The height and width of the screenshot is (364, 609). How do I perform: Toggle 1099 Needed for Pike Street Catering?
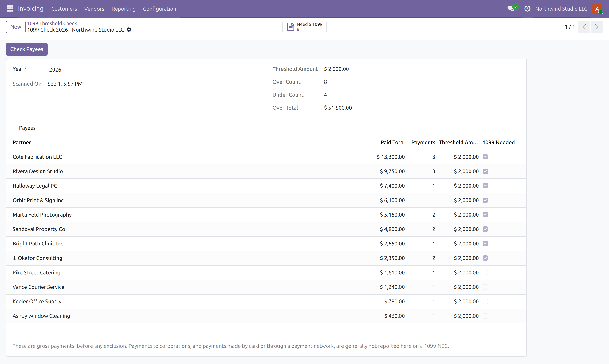tap(485, 273)
